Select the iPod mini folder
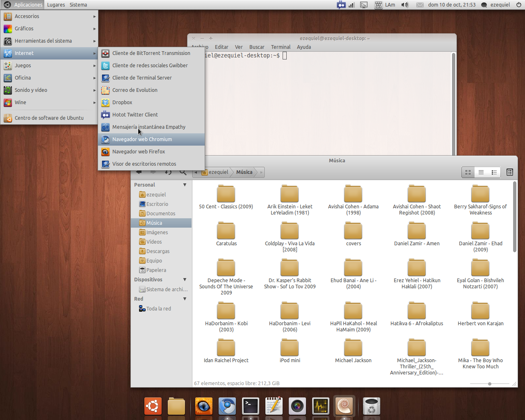 tap(290, 351)
